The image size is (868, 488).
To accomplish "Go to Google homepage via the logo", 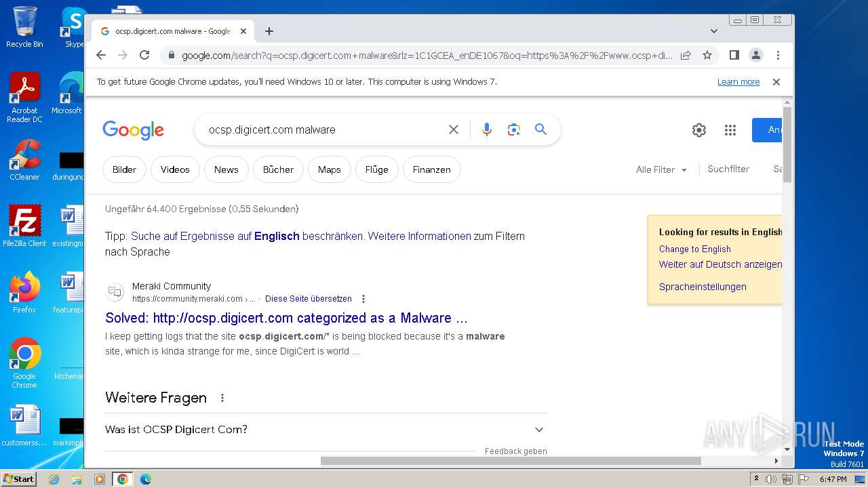I will 133,129.
